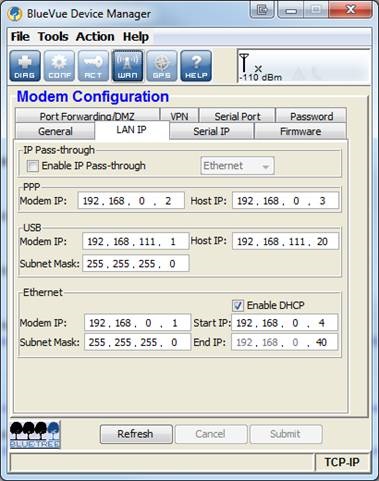Open the Action menu
The height and width of the screenshot is (481, 379).
95,37
